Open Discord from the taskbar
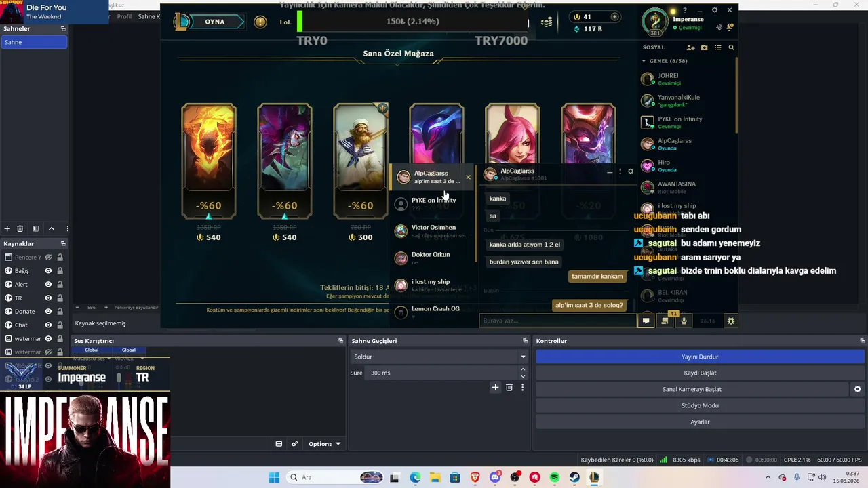The image size is (868, 488). [x=495, y=477]
